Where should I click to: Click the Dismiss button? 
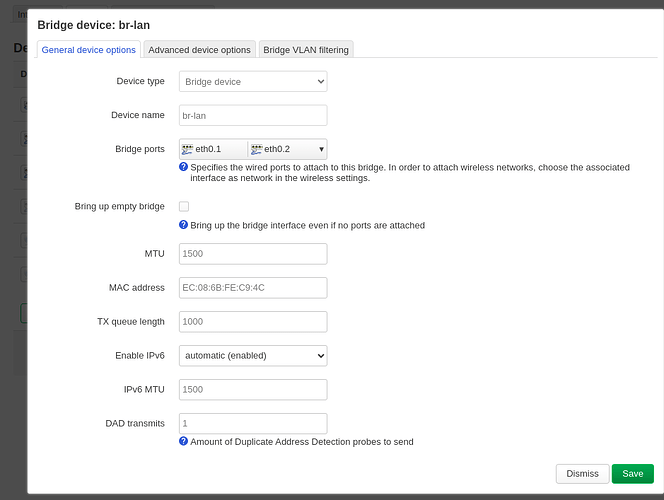pos(582,473)
